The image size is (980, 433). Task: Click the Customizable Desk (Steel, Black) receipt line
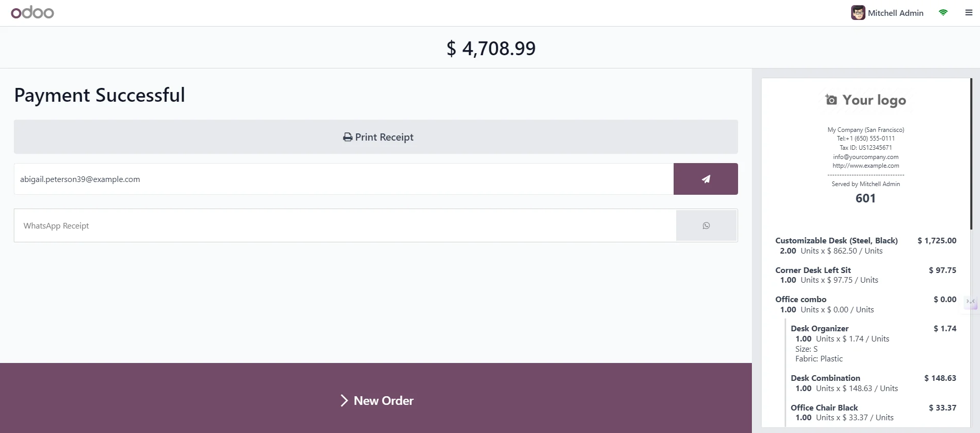pos(865,245)
